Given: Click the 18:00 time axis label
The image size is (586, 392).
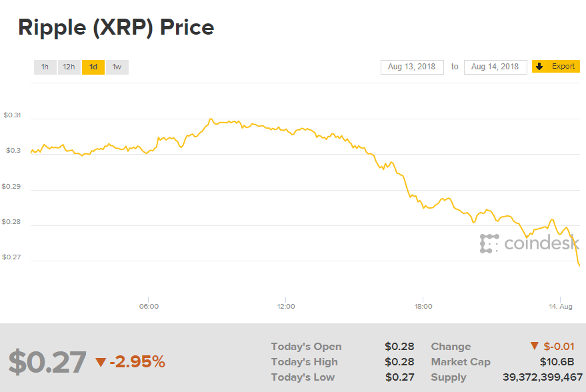Looking at the screenshot, I should coord(423,307).
